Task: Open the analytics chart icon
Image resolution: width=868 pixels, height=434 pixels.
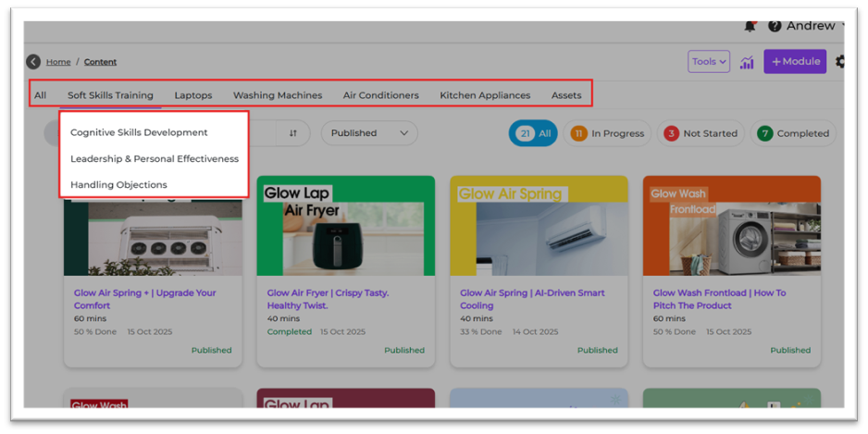Action: coord(747,62)
